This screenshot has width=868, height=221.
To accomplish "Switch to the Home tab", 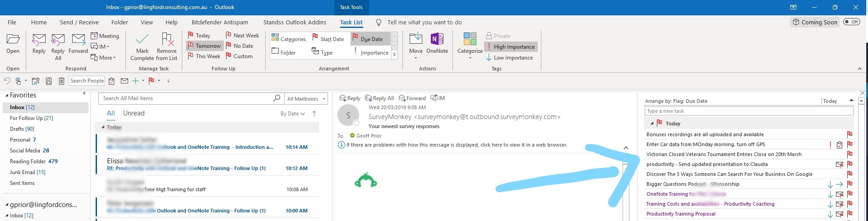I will [x=39, y=22].
